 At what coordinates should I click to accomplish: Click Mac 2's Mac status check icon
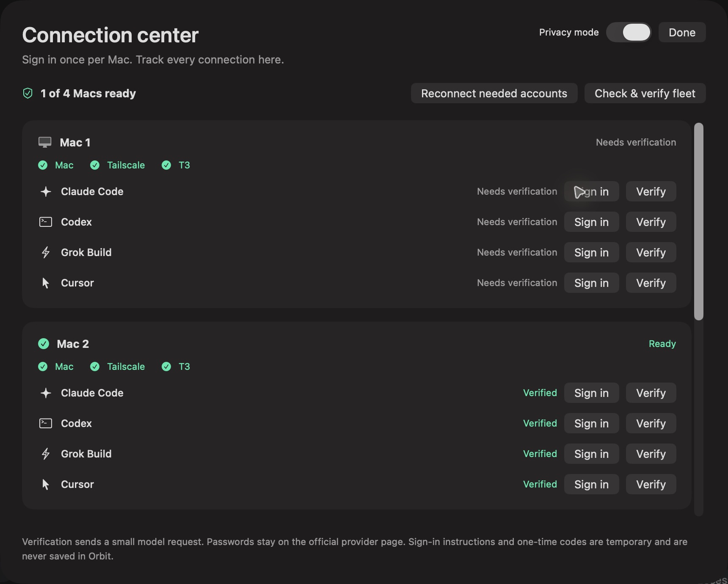pyautogui.click(x=43, y=366)
